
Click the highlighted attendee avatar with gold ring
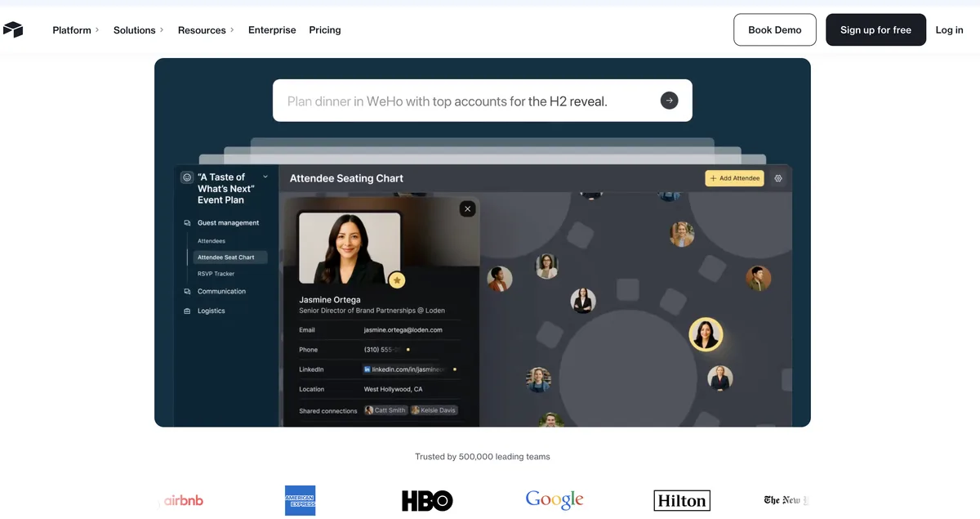[x=706, y=334]
